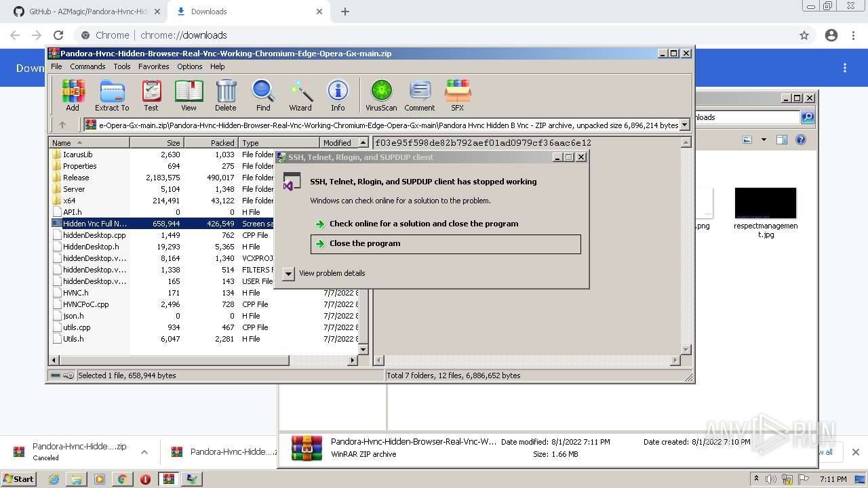Focus the Chrome address bar

[434, 35]
